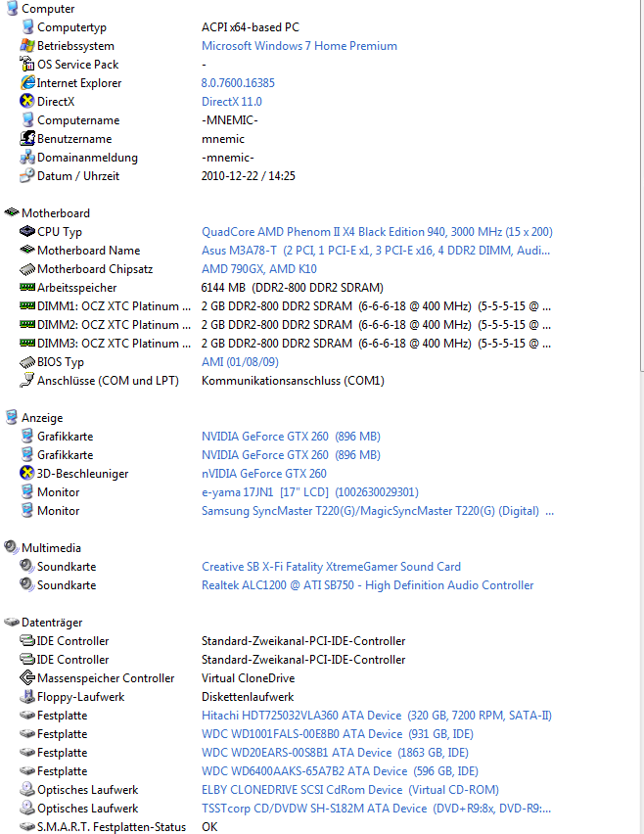Select the Motherboard Name row label

(x=89, y=251)
